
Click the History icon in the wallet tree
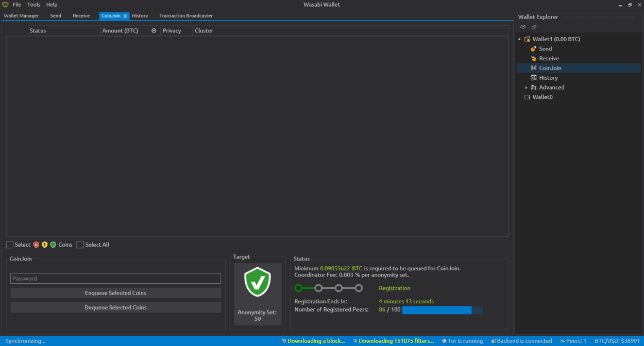point(534,78)
